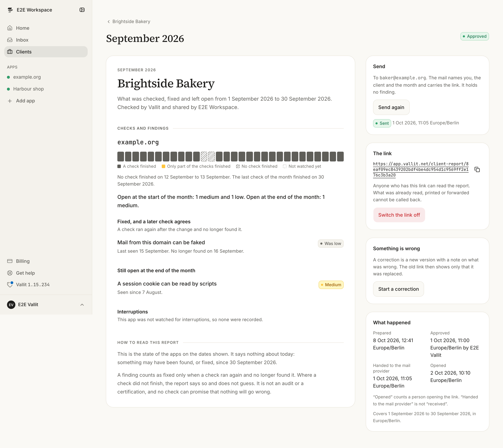Click Start a correction button

[398, 289]
